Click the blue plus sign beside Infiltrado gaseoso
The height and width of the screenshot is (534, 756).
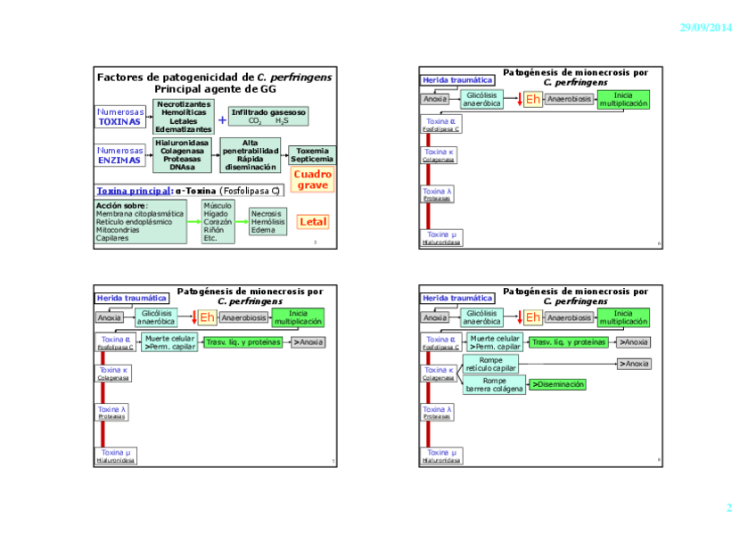click(x=222, y=119)
